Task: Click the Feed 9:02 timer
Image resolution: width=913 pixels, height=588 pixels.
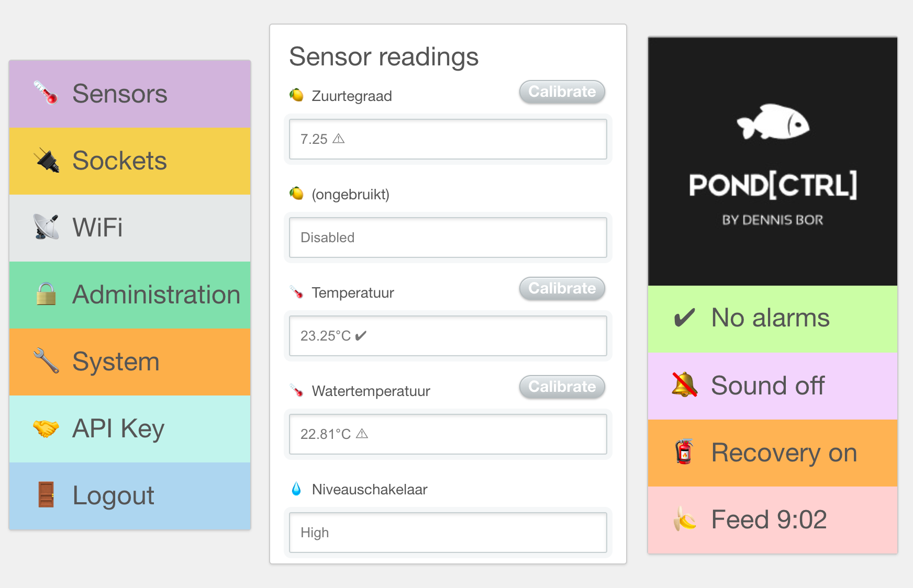Action: click(772, 520)
